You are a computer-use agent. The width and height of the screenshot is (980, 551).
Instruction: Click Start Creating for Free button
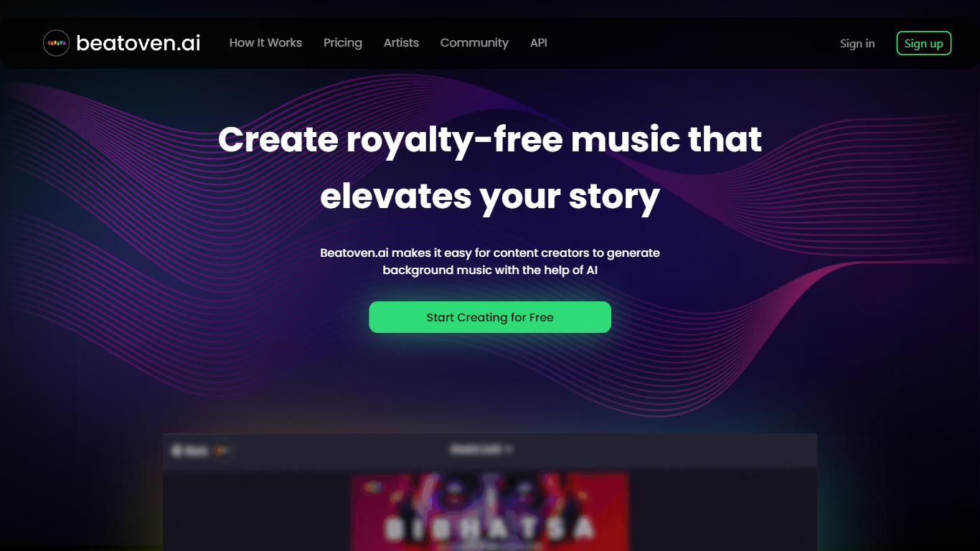pyautogui.click(x=490, y=317)
